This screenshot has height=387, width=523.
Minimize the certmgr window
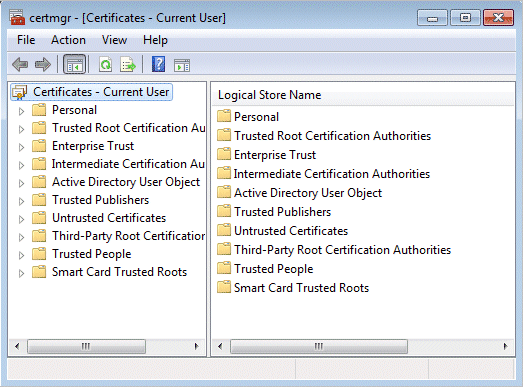click(x=432, y=18)
